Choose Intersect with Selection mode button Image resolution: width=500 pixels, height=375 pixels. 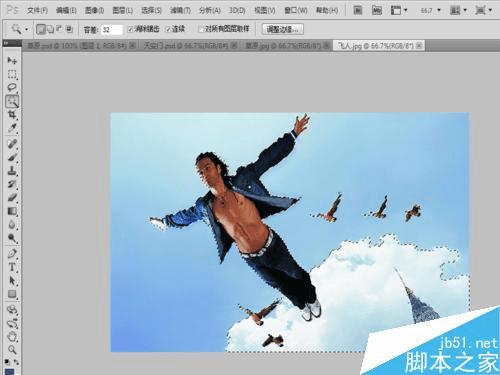click(69, 29)
